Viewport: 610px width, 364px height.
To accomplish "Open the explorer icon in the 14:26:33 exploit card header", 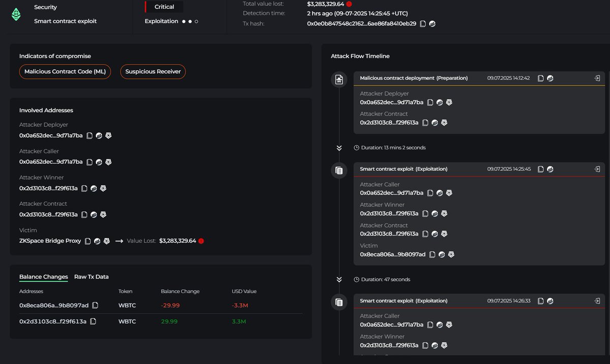I will (x=550, y=301).
